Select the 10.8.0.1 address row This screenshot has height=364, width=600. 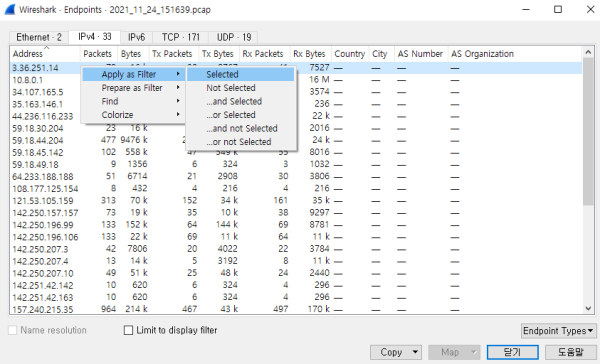[x=296, y=80]
